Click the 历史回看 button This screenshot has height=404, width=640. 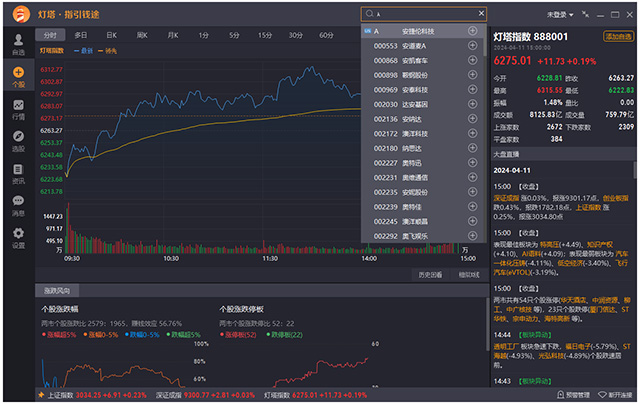(x=430, y=275)
